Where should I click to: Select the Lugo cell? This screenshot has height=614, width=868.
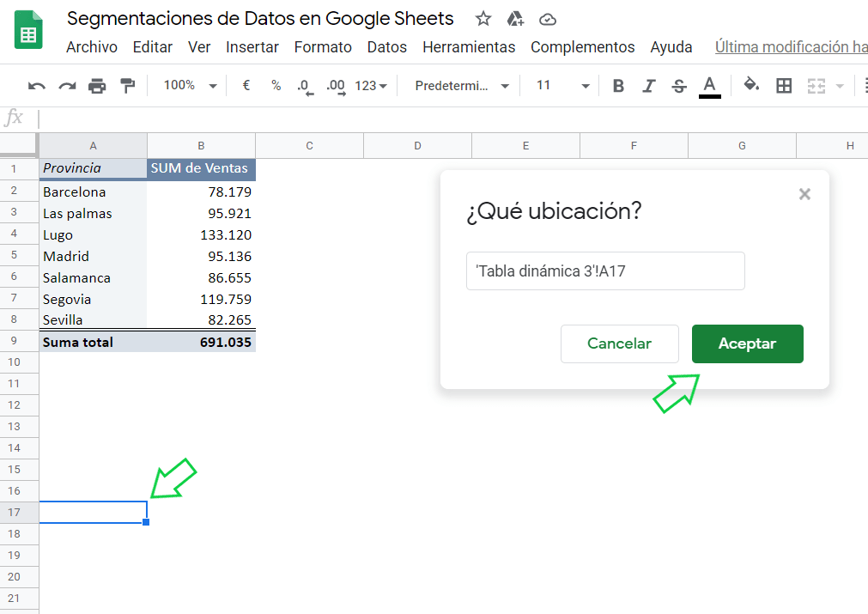click(x=93, y=234)
